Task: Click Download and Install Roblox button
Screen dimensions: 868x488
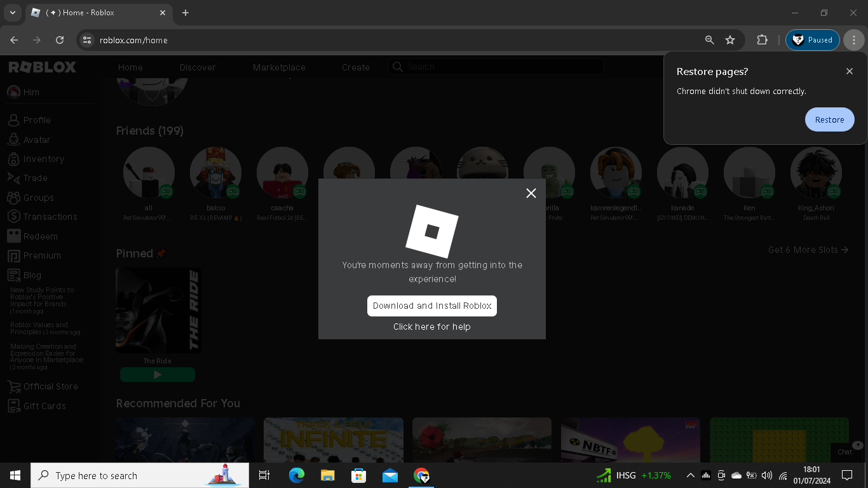Action: point(432,306)
